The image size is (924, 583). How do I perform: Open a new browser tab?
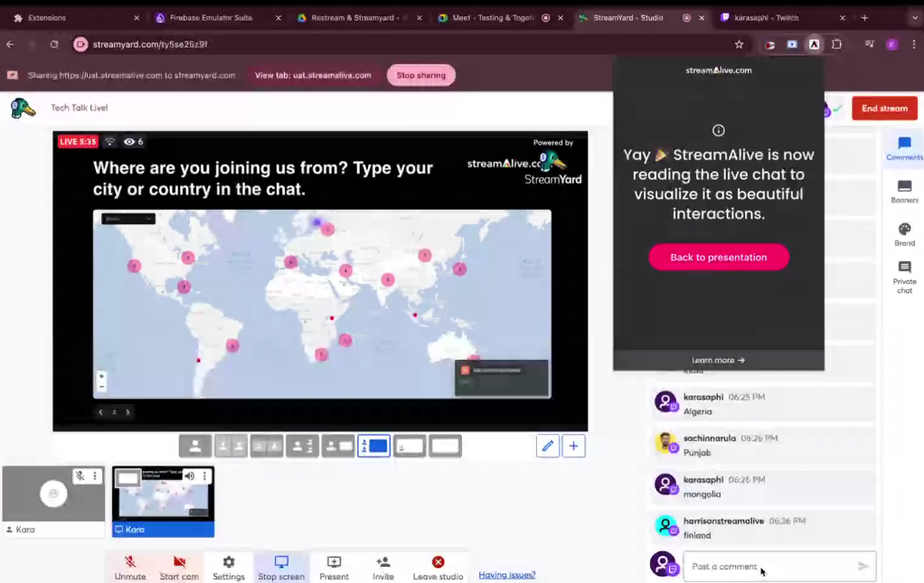pyautogui.click(x=864, y=18)
